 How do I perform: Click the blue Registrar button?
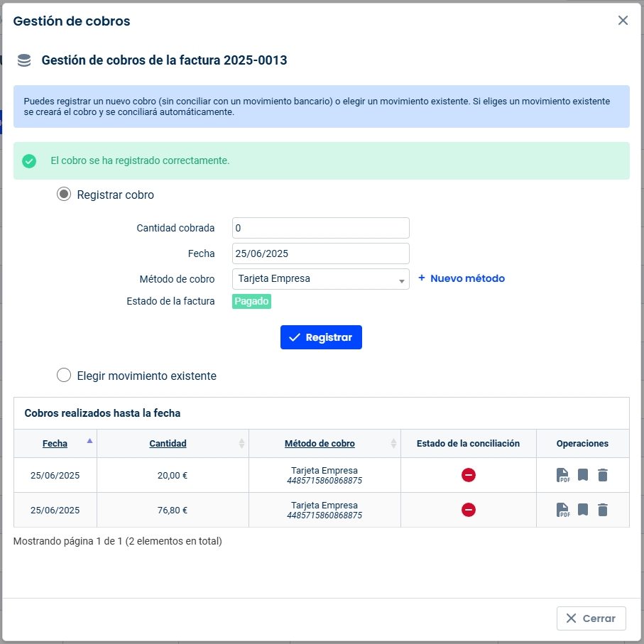click(321, 337)
